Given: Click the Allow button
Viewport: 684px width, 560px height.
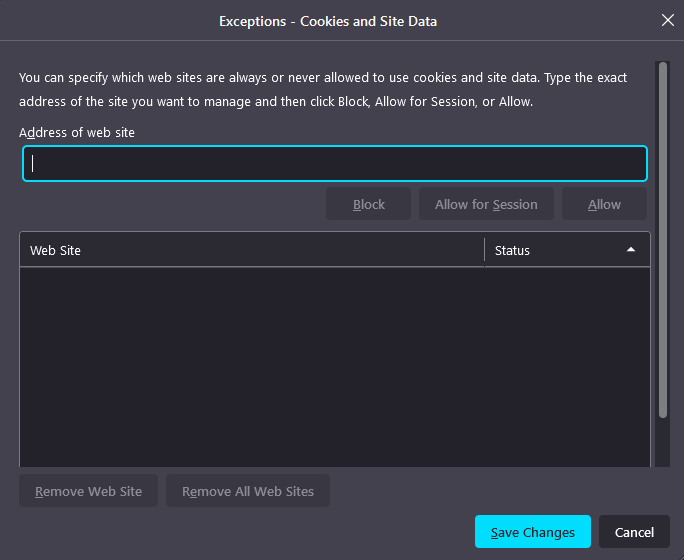Looking at the screenshot, I should pos(604,204).
